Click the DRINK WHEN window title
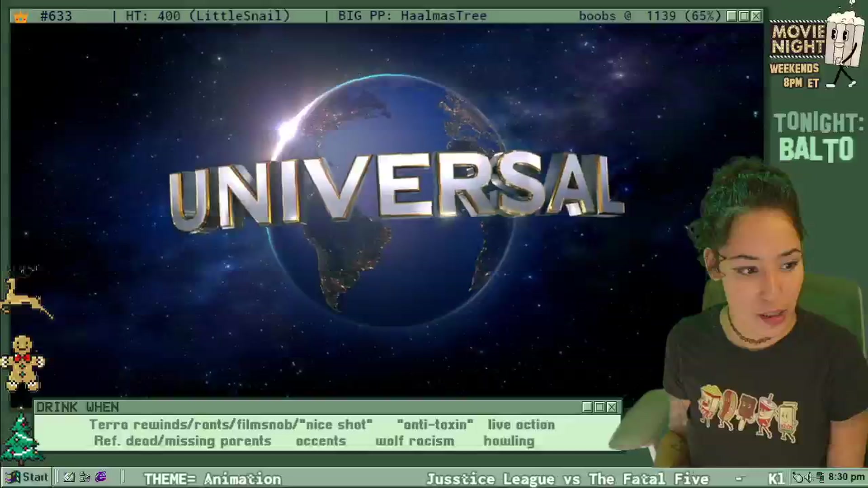 [x=78, y=407]
